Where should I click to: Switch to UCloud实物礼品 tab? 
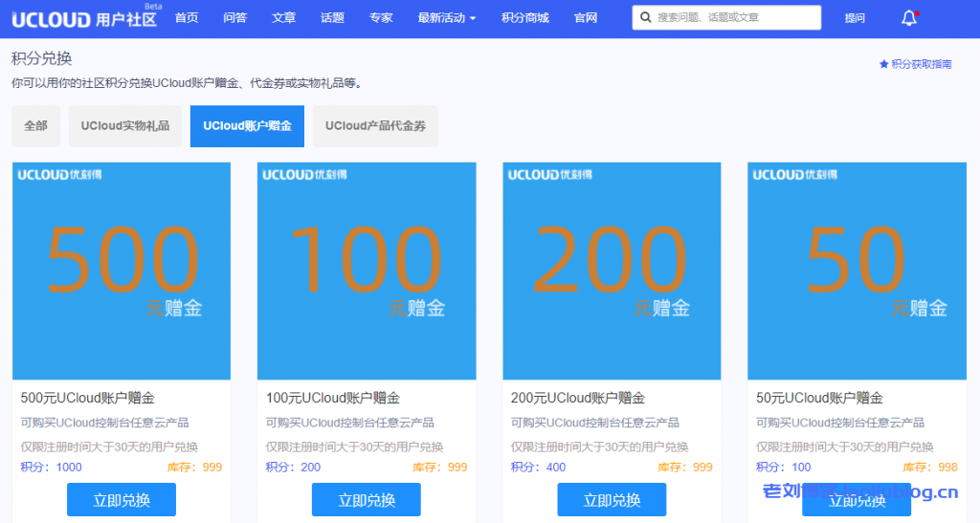tap(124, 126)
